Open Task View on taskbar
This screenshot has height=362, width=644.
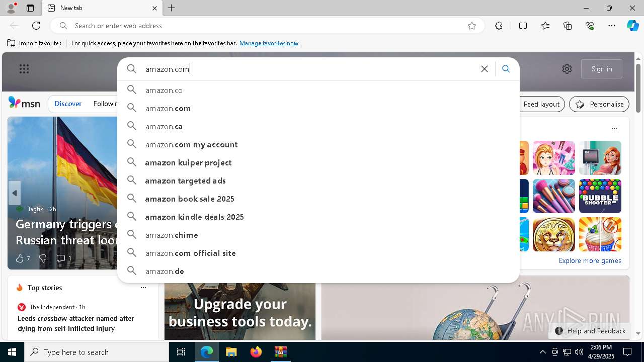click(x=181, y=352)
